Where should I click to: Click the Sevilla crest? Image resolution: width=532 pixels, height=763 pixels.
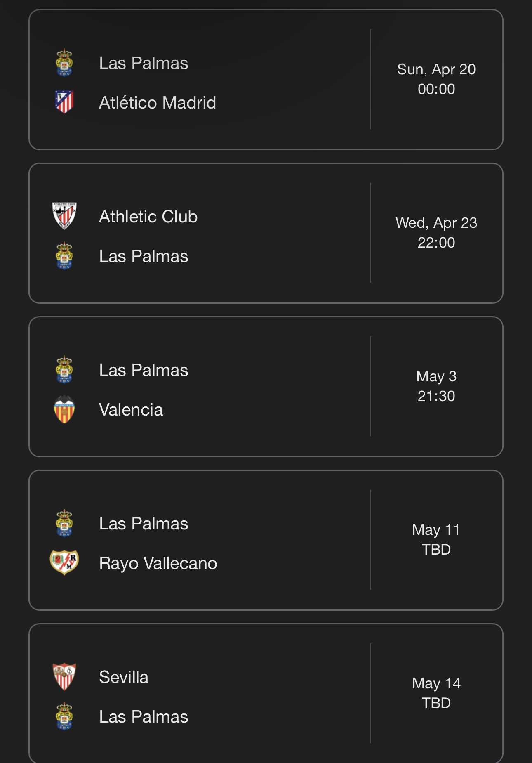[64, 677]
